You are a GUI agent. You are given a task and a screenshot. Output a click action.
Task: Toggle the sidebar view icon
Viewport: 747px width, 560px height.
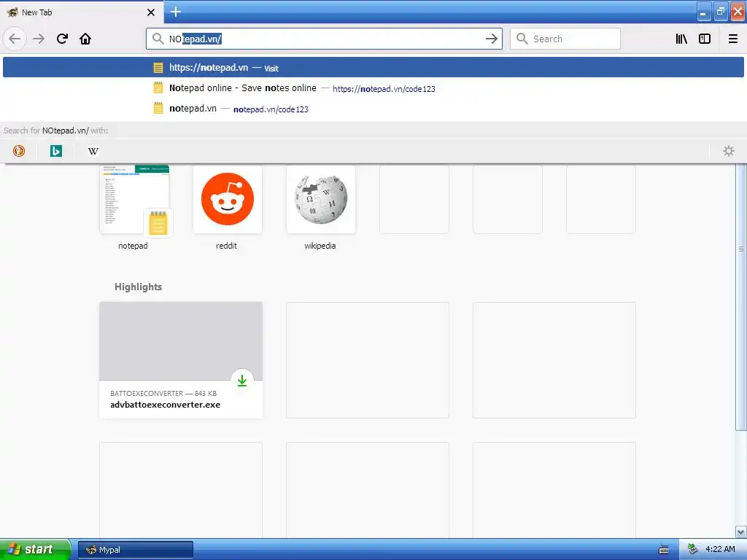pyautogui.click(x=704, y=39)
